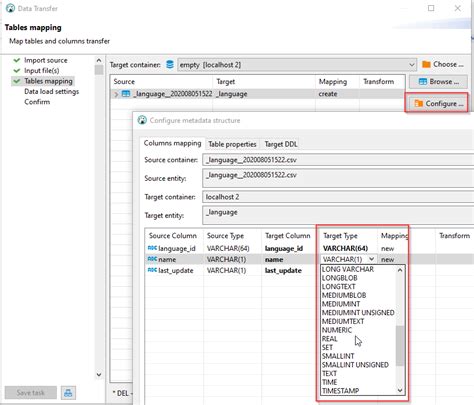Select the Import source wizard step

click(x=46, y=60)
